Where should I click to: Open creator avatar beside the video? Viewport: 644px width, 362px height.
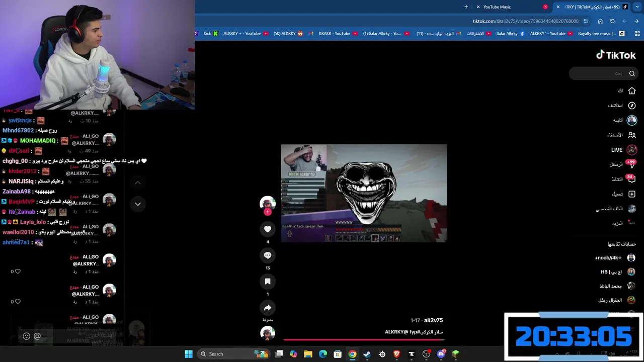268,203
